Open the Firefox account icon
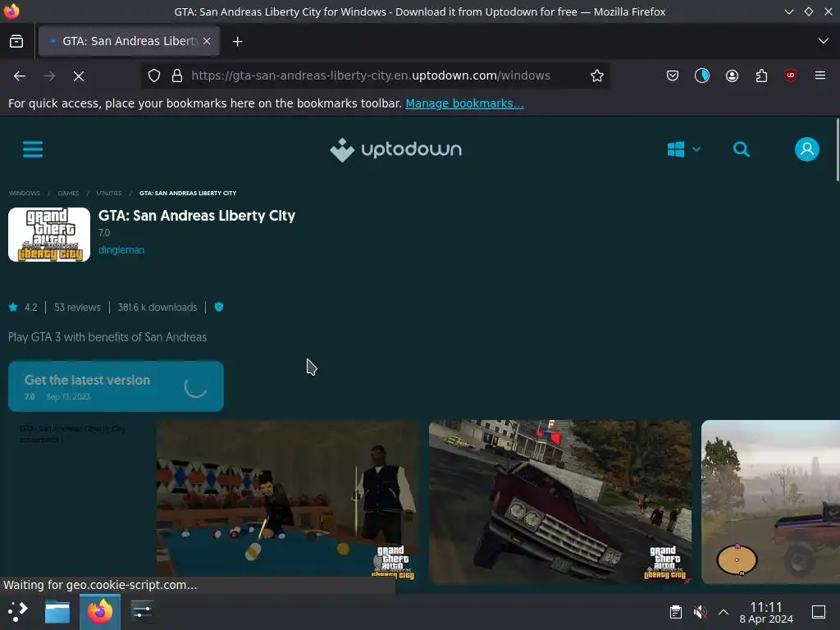The height and width of the screenshot is (630, 840). click(x=732, y=76)
